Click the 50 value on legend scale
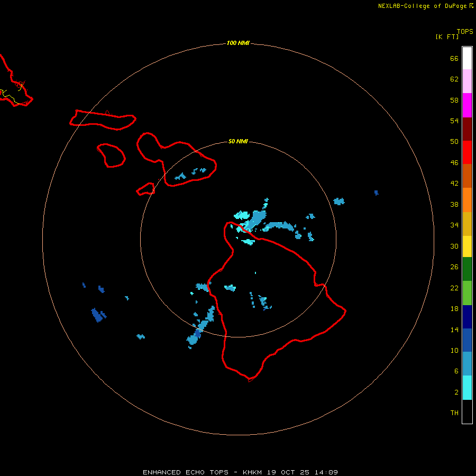This screenshot has height=476, width=476. (x=454, y=142)
